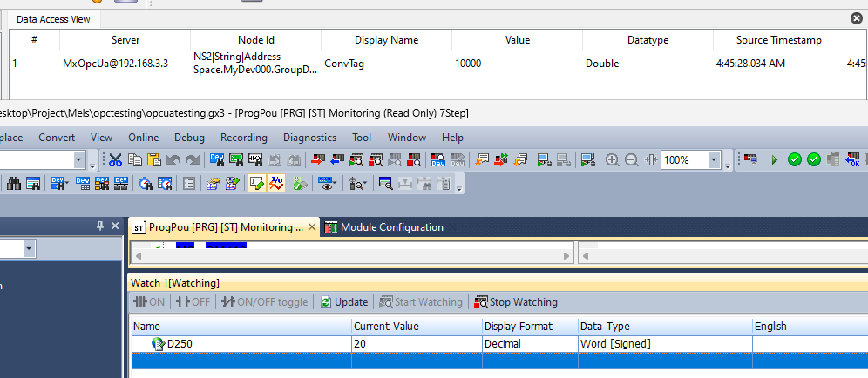
Task: Close the ProgPou tab
Action: coord(312,227)
